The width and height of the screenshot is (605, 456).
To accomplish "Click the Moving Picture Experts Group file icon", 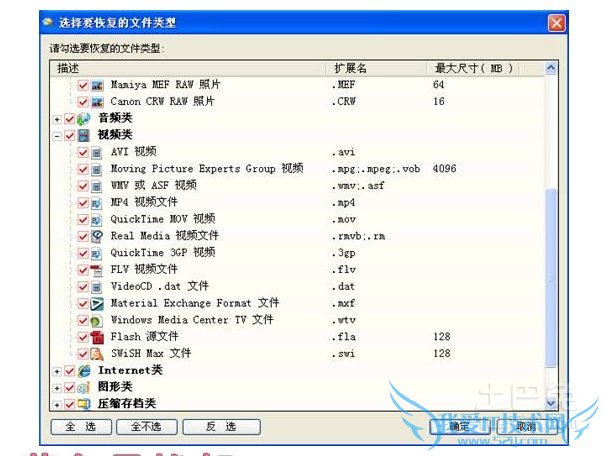I will (x=96, y=169).
